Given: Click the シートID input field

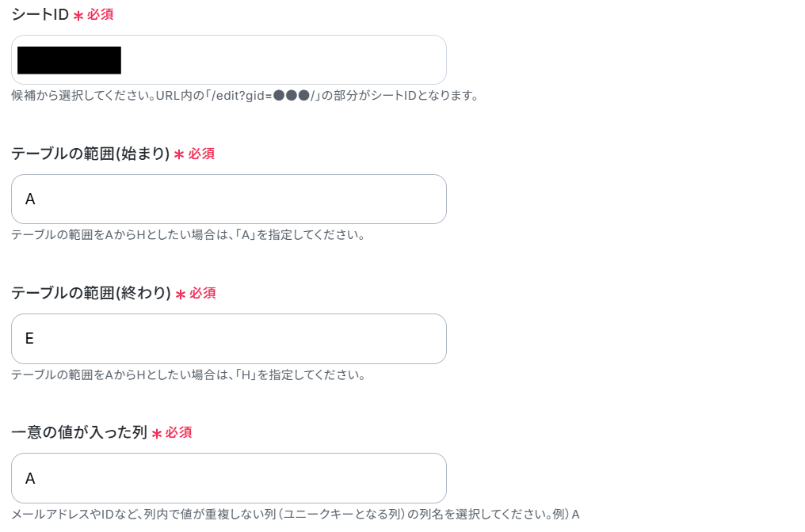Looking at the screenshot, I should pyautogui.click(x=229, y=60).
